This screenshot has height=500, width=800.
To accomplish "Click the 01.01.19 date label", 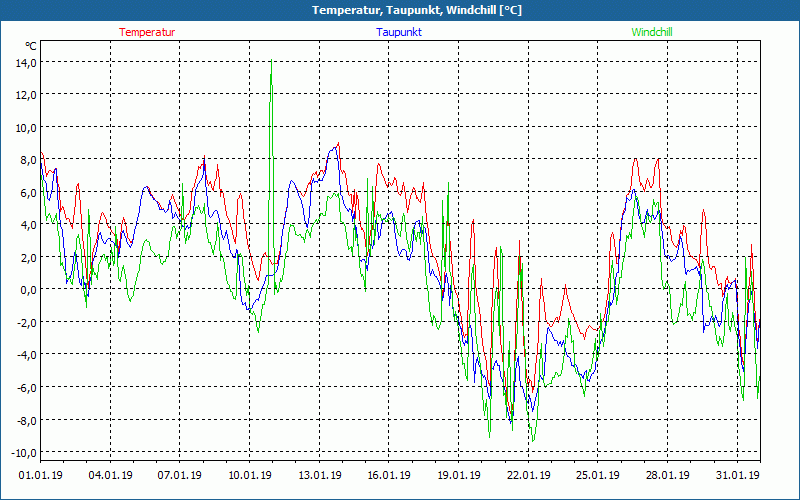I will tap(41, 475).
